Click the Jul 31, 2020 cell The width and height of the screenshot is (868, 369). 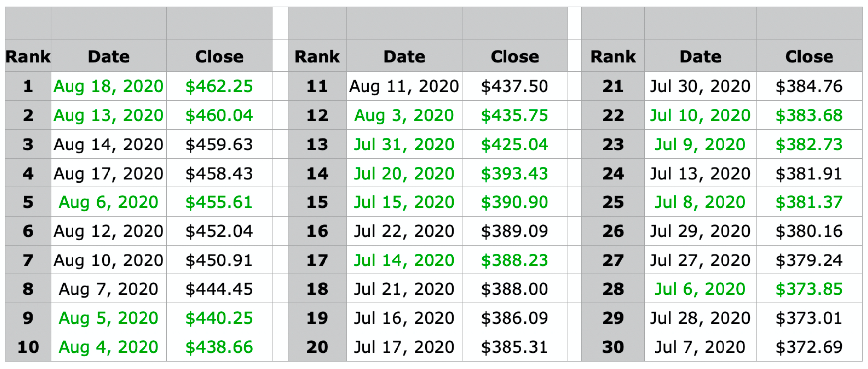pos(404,145)
